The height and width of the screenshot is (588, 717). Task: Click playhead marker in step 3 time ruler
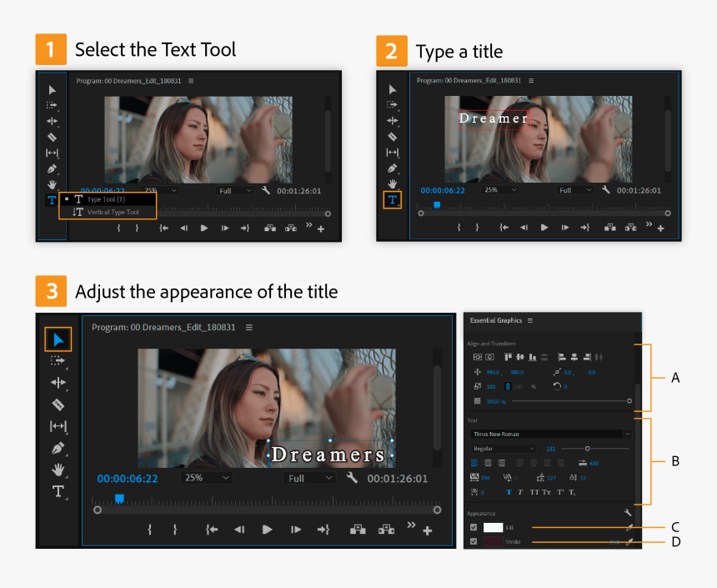119,498
